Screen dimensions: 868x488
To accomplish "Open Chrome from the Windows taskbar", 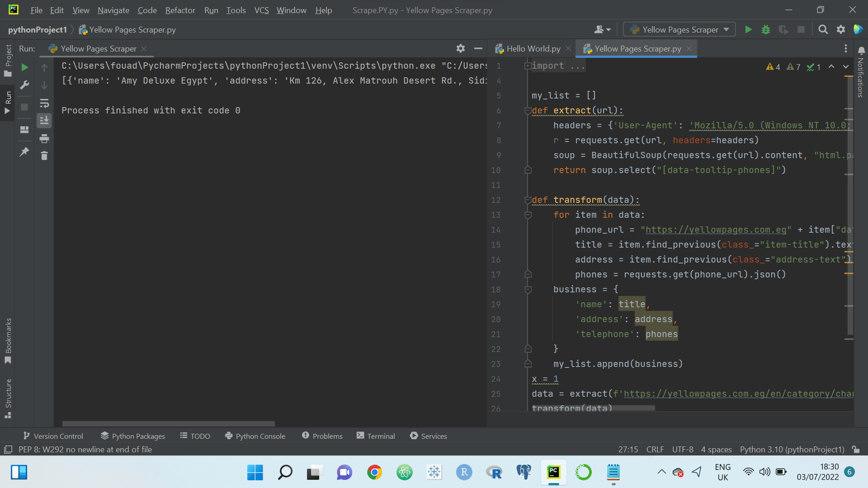I will (x=374, y=473).
